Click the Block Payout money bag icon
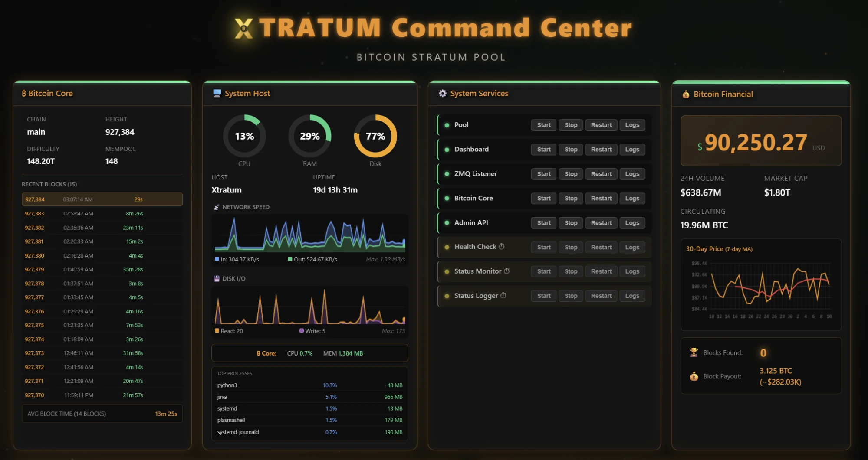This screenshot has width=868, height=460. (695, 376)
